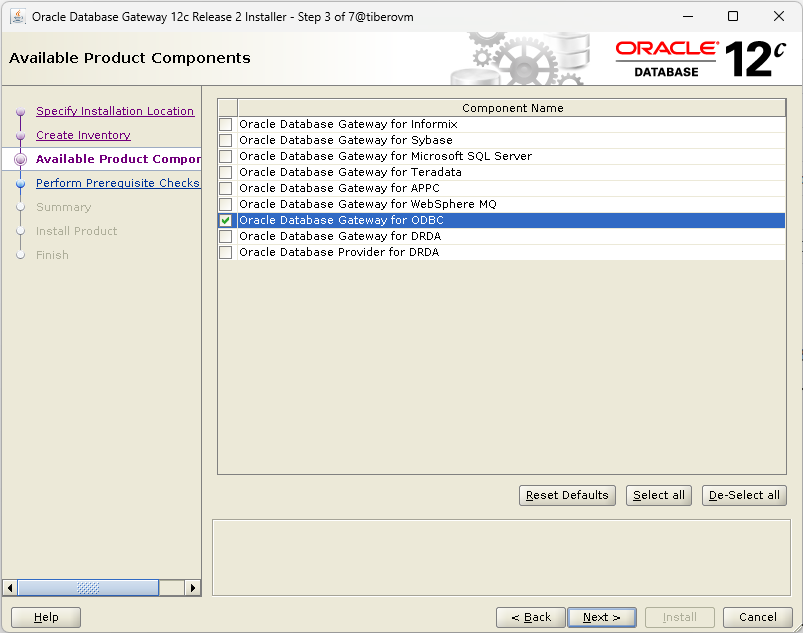803x633 pixels.
Task: Tick the Gateway for Sybase checkbox
Action: [x=225, y=140]
